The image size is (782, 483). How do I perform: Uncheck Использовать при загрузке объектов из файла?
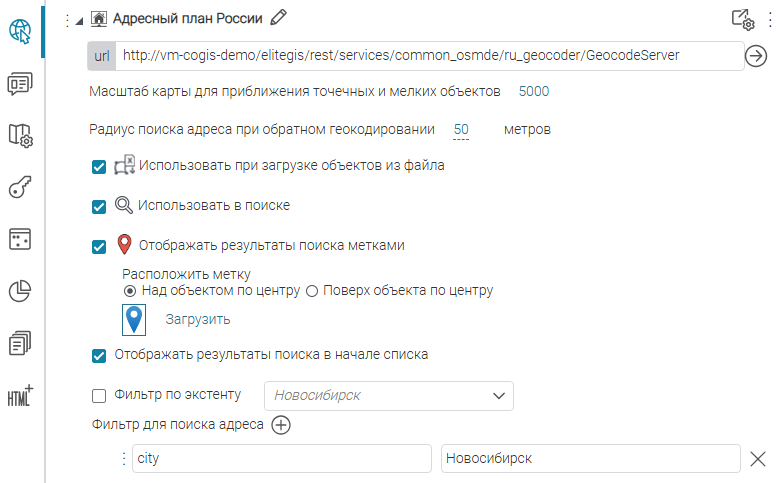click(x=99, y=166)
